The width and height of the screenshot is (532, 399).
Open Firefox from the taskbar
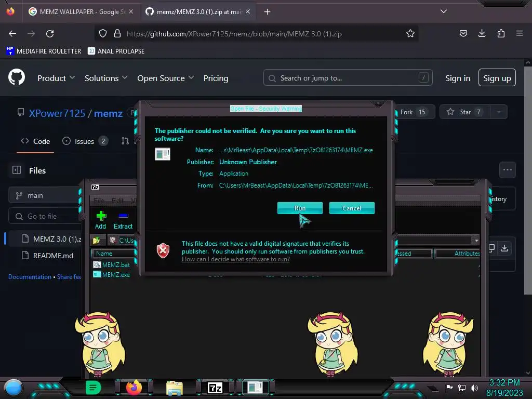134,388
